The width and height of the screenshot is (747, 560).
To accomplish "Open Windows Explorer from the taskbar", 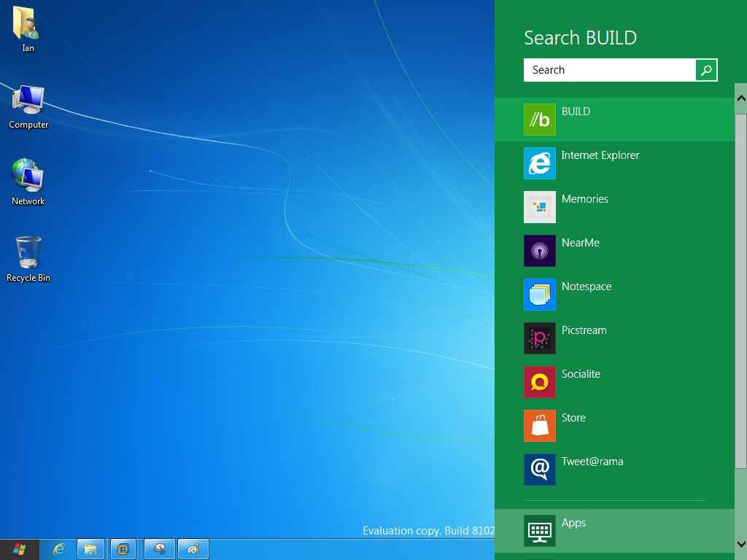I will [x=90, y=550].
